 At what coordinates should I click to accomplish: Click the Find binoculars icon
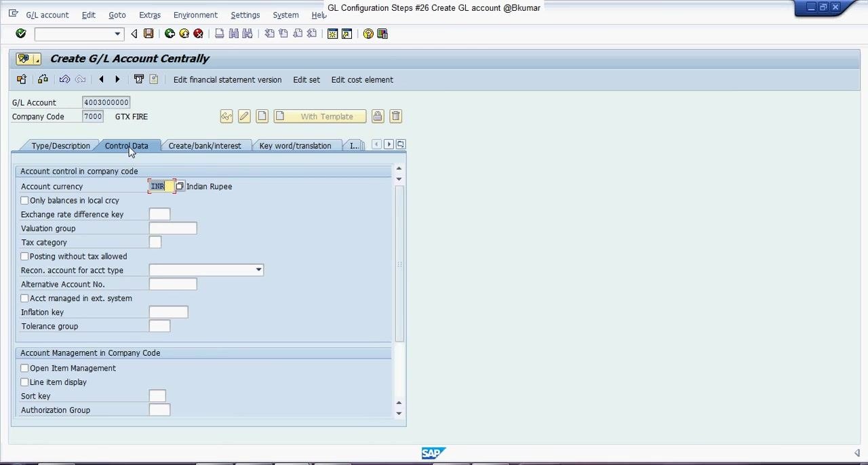tap(233, 34)
